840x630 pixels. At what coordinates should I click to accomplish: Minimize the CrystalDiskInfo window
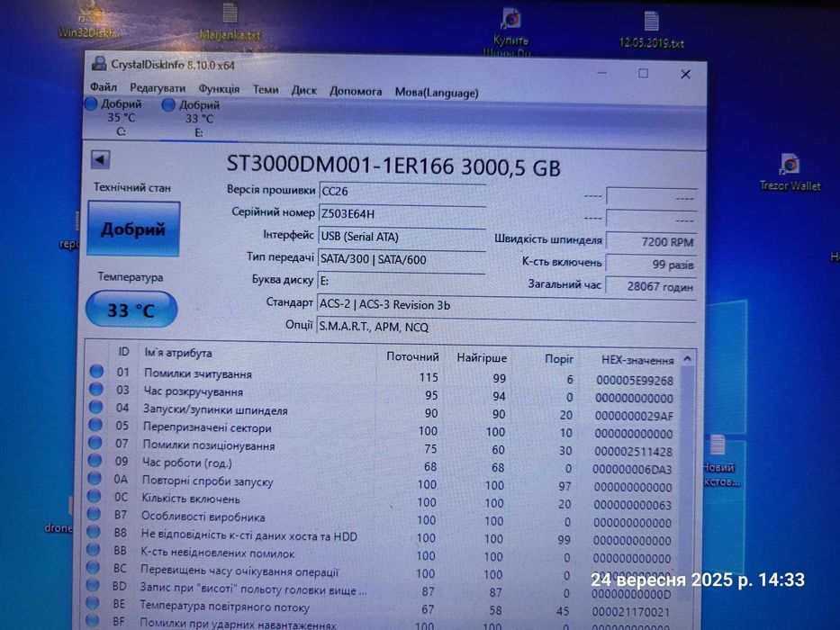tap(601, 73)
